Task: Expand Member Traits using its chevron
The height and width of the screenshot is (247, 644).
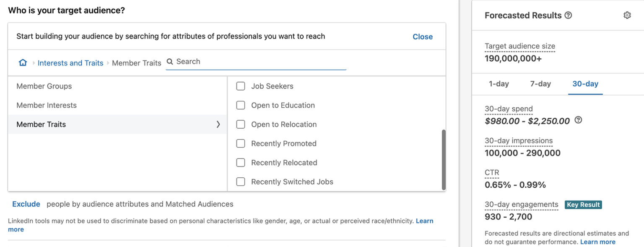Action: click(x=218, y=124)
